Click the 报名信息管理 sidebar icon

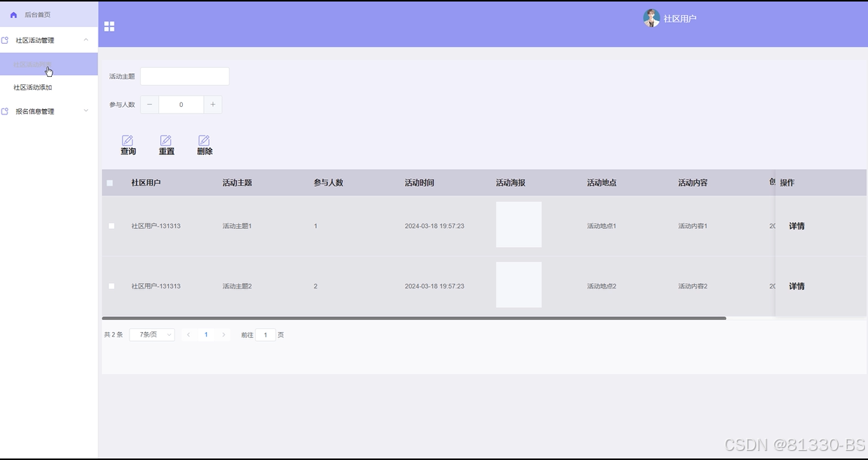pyautogui.click(x=5, y=111)
